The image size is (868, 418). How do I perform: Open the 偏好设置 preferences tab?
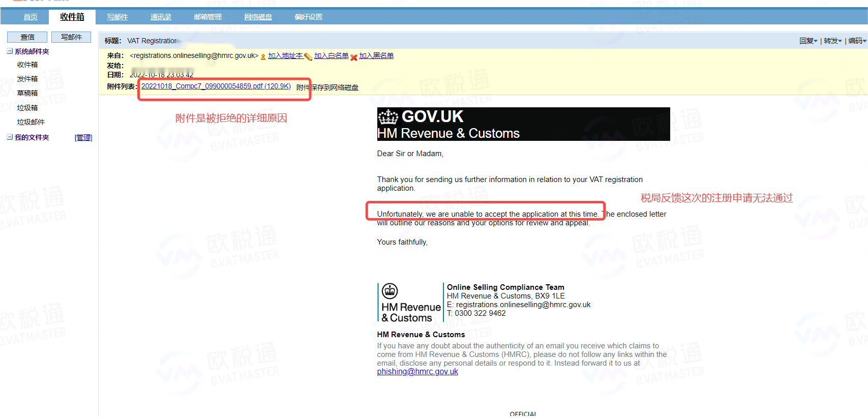309,17
